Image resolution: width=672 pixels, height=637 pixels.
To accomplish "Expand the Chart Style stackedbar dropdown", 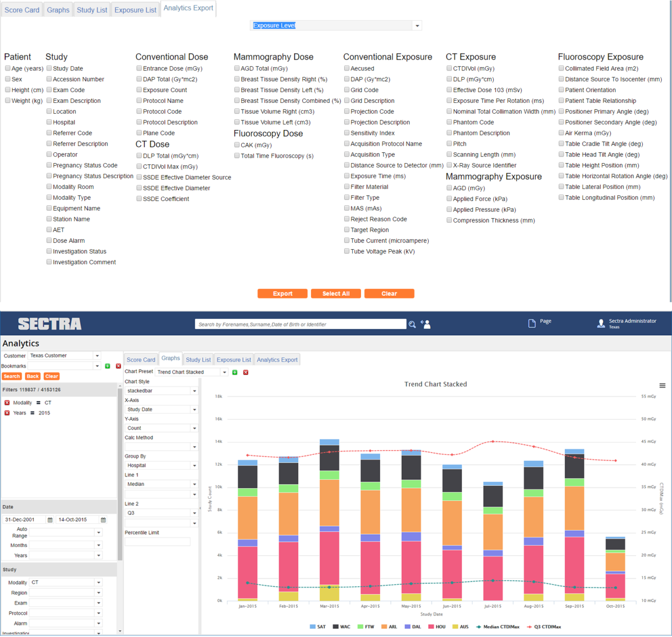I will pyautogui.click(x=193, y=391).
